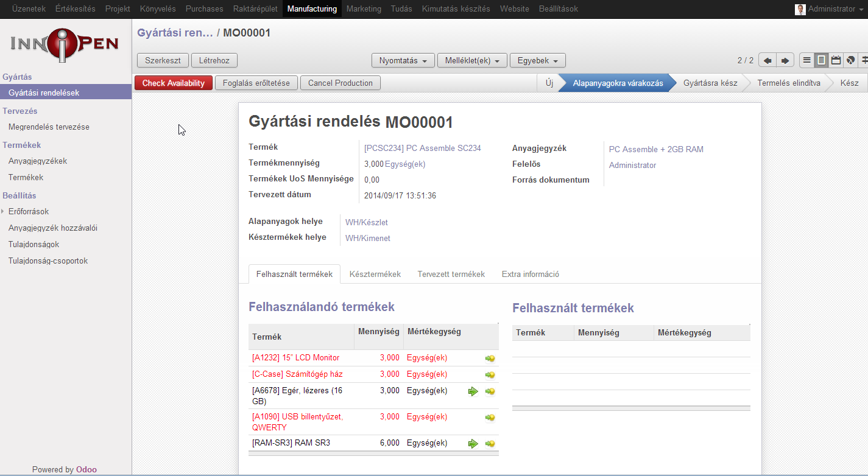Open the Marketing top menu

tap(364, 9)
